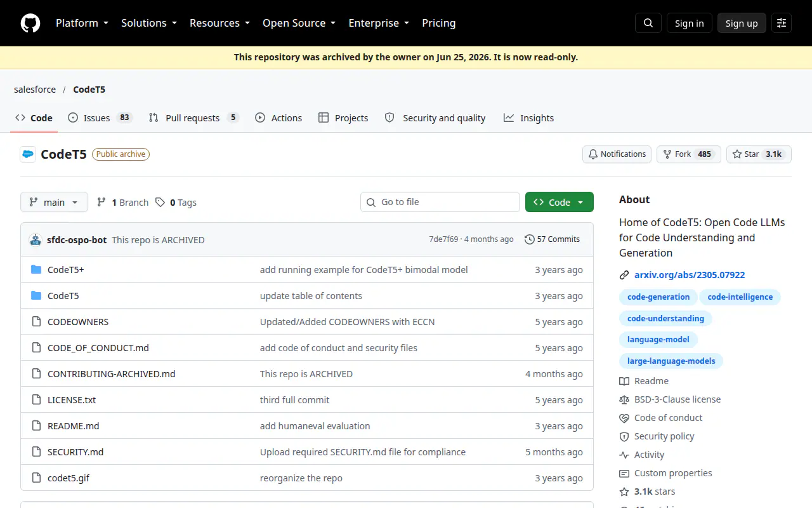
Task: Focus the Go to file input
Action: point(440,202)
